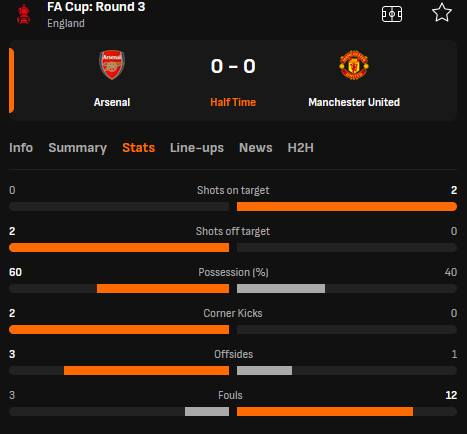The image size is (467, 434).
Task: Click the Arsenal possession orange bar
Action: tap(163, 289)
